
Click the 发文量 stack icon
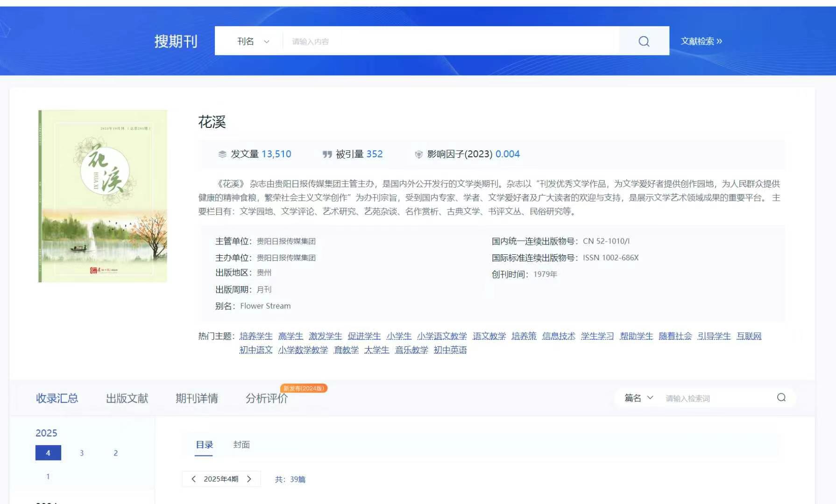click(x=222, y=154)
